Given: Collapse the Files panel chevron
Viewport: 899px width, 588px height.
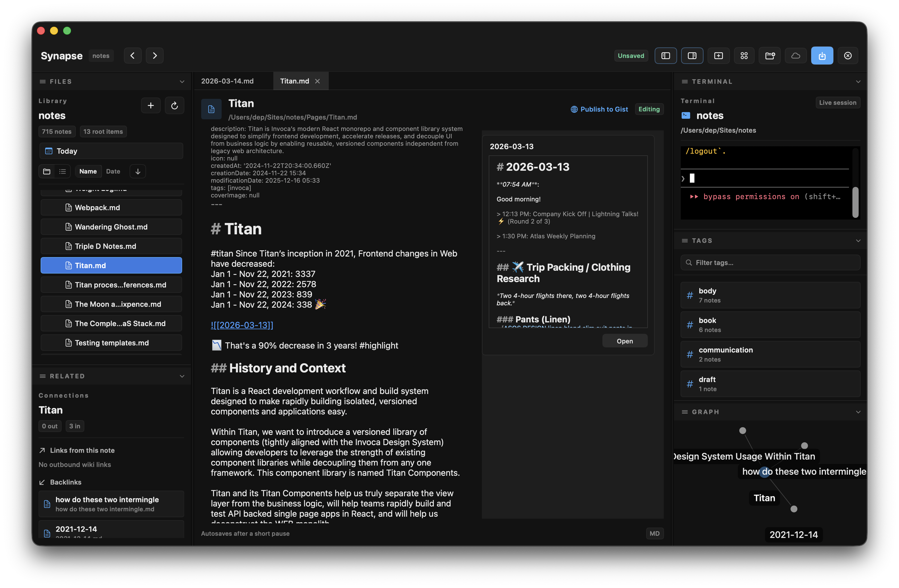Looking at the screenshot, I should 182,82.
